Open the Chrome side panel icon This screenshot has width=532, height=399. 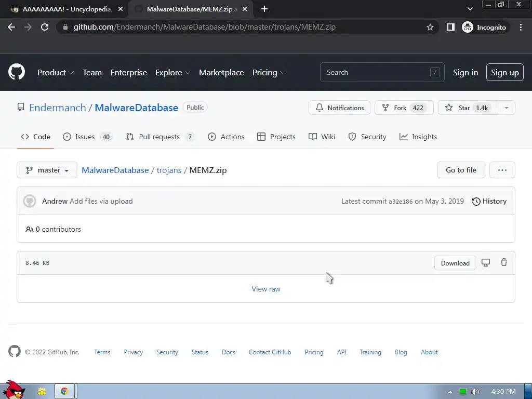click(x=450, y=27)
